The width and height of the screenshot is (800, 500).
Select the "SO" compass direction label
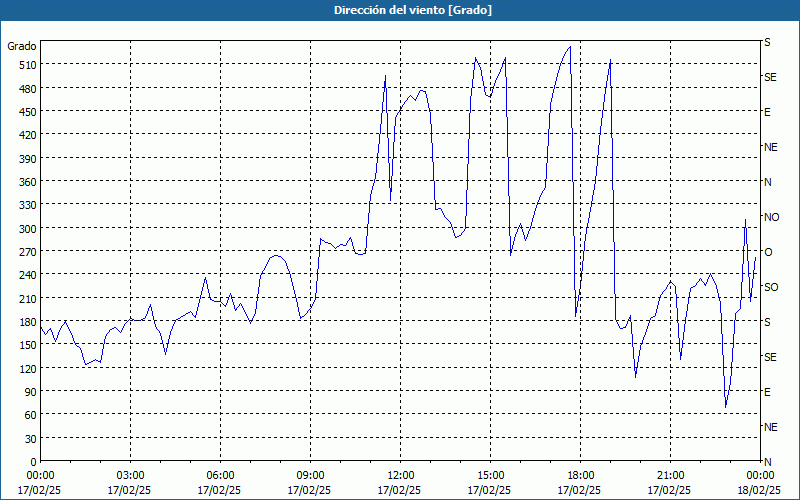click(x=771, y=287)
